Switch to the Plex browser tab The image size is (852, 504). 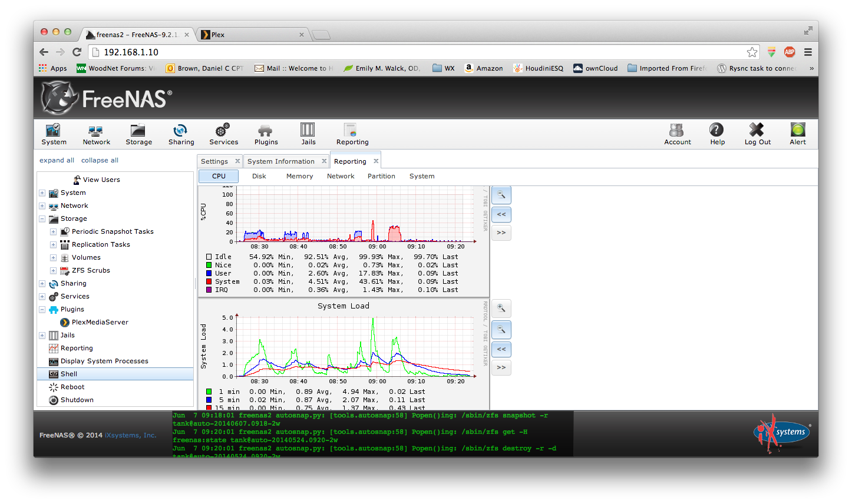(253, 35)
